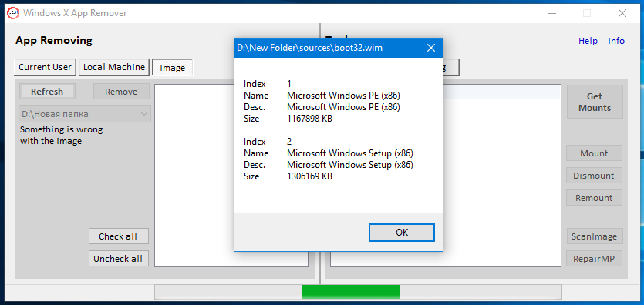Screen dimensions: 644x305
Task: Click 'Something is wrong with the image' message
Action: (61, 136)
